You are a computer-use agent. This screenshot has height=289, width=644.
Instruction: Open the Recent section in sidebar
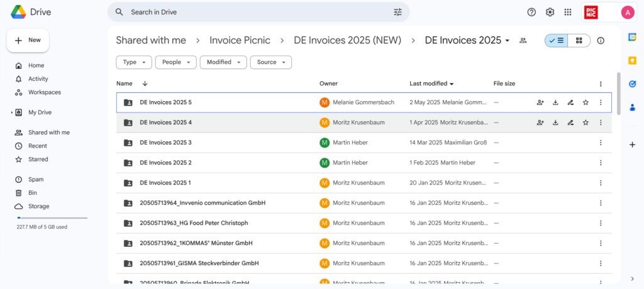click(x=37, y=146)
